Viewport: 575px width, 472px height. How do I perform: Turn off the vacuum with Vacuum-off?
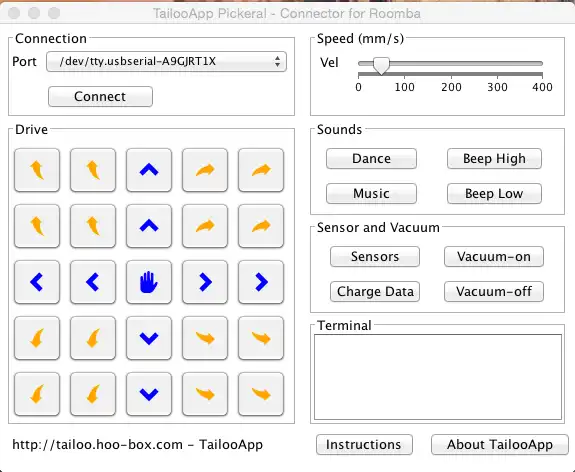[494, 292]
